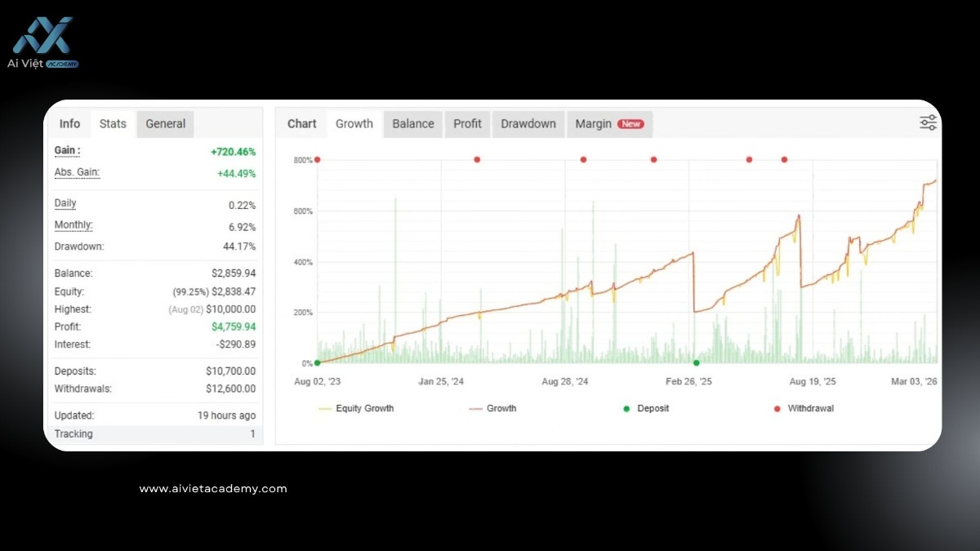This screenshot has width=980, height=551.
Task: Visit the www.aivietacademy.com link
Action: [x=212, y=488]
